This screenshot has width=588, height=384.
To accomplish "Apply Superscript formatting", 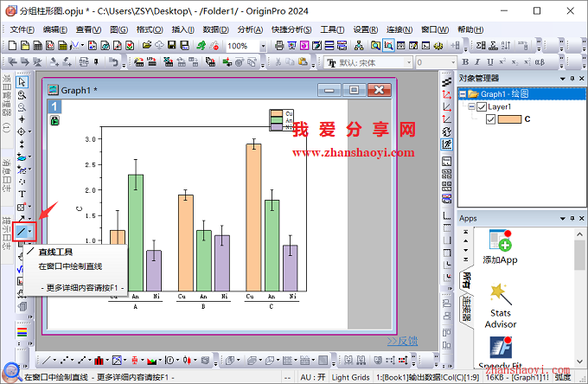I will click(502, 62).
